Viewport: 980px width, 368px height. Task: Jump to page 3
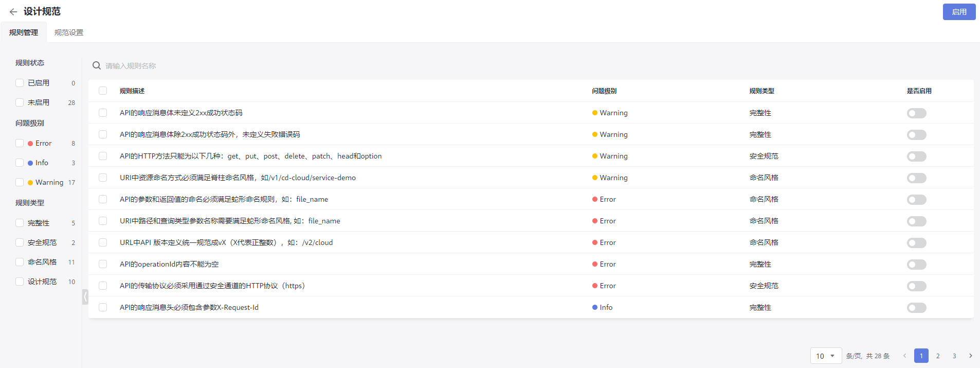coord(954,356)
